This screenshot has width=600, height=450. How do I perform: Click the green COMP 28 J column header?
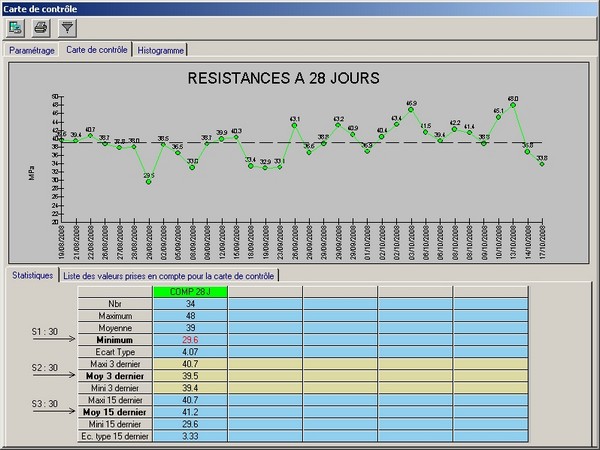[x=190, y=291]
